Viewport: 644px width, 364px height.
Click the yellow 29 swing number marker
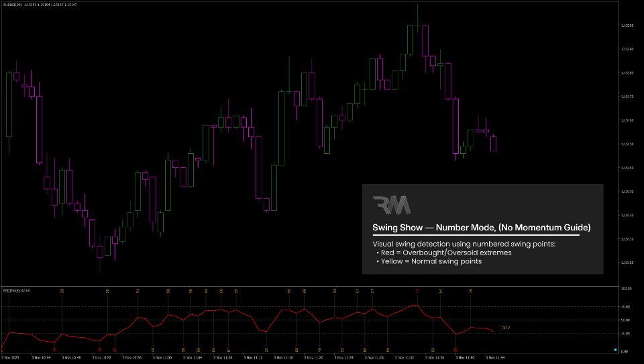pyautogui.click(x=62, y=291)
